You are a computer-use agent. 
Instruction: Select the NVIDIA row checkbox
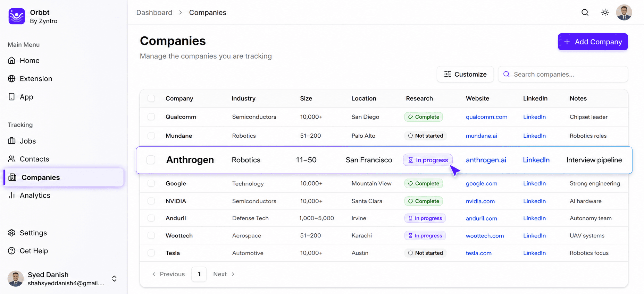[x=151, y=201]
